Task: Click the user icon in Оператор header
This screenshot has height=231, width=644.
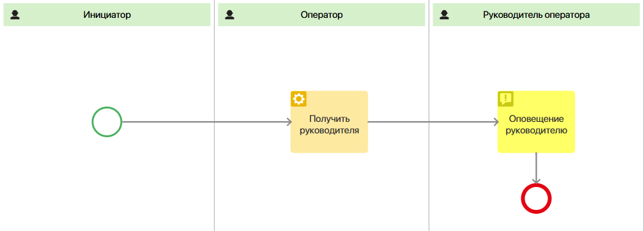Action: click(x=229, y=15)
